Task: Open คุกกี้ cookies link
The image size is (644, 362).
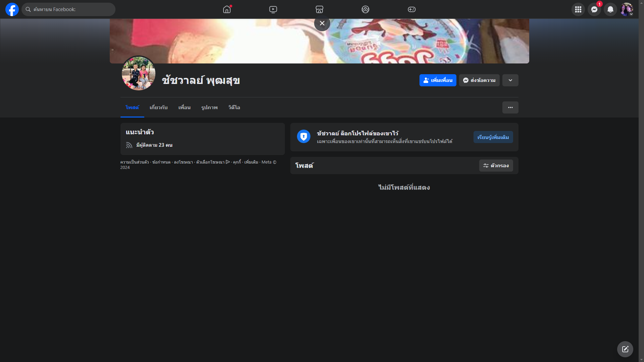Action: coord(237,162)
